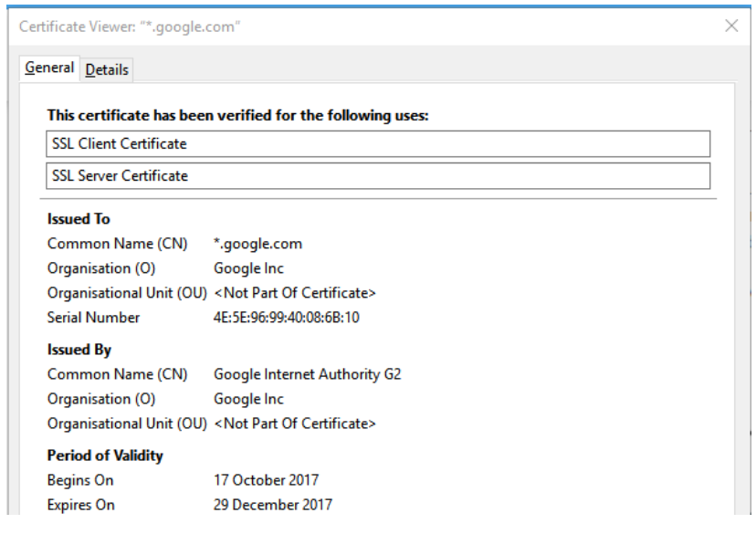The height and width of the screenshot is (534, 756).
Task: Click Google Inc under Issued By organisation
Action: 248,399
